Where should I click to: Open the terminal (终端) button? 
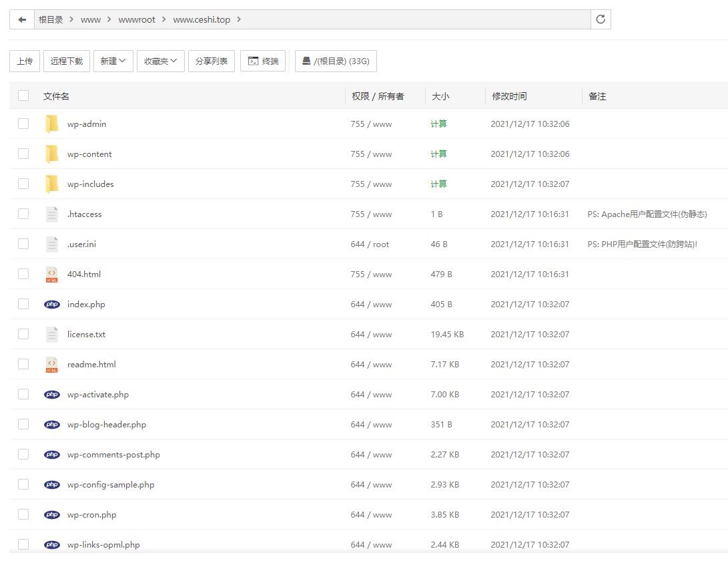263,61
